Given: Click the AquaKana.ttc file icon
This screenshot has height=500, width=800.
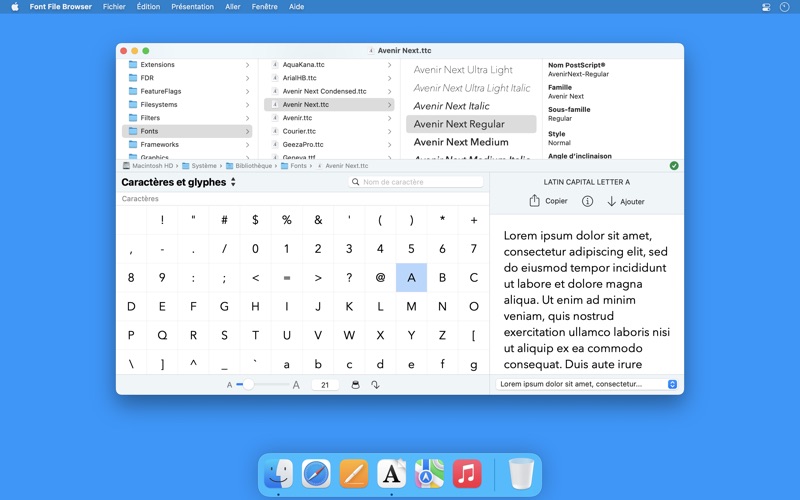Looking at the screenshot, I should coord(275,65).
